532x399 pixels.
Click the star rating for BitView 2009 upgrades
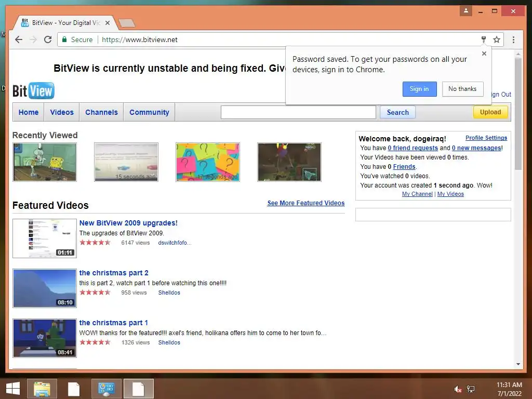pyautogui.click(x=95, y=242)
